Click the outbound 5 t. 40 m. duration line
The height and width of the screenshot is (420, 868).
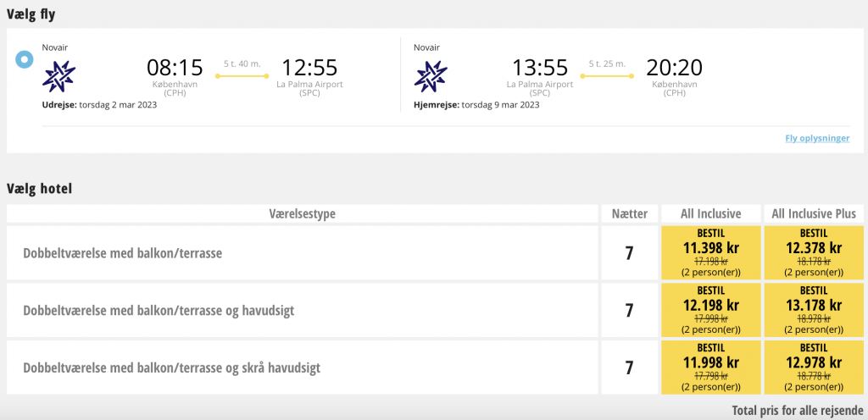[x=242, y=75]
